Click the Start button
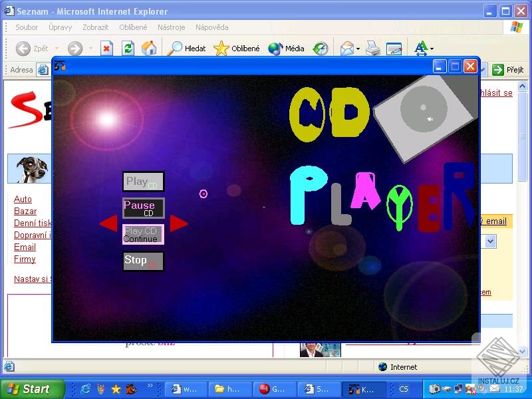 coord(33,389)
